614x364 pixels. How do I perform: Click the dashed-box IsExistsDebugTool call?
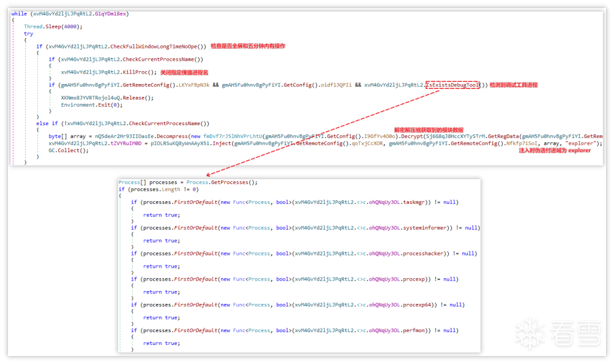click(x=453, y=85)
